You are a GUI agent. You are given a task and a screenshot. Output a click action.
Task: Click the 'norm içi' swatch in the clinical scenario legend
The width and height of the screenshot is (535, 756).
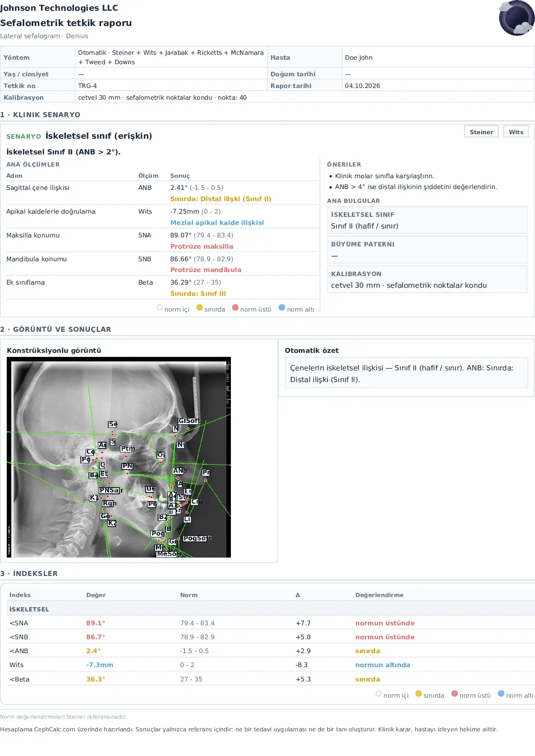pyautogui.click(x=159, y=308)
